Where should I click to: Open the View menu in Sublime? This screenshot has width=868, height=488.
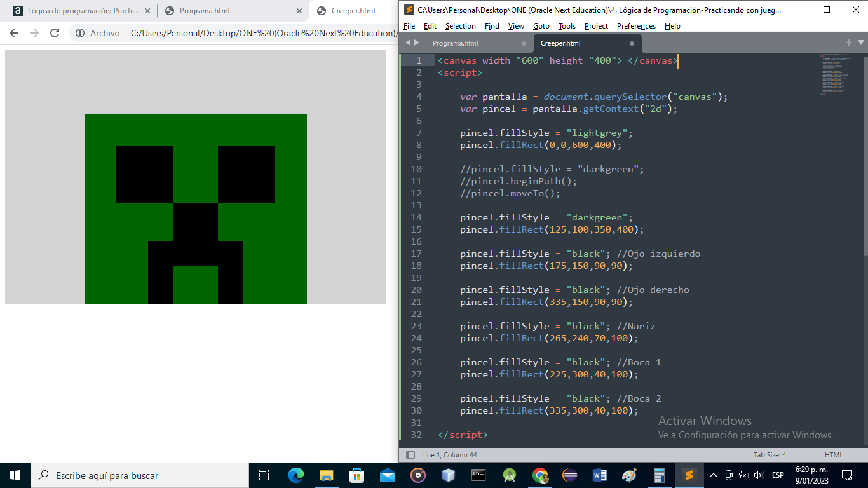click(x=517, y=26)
